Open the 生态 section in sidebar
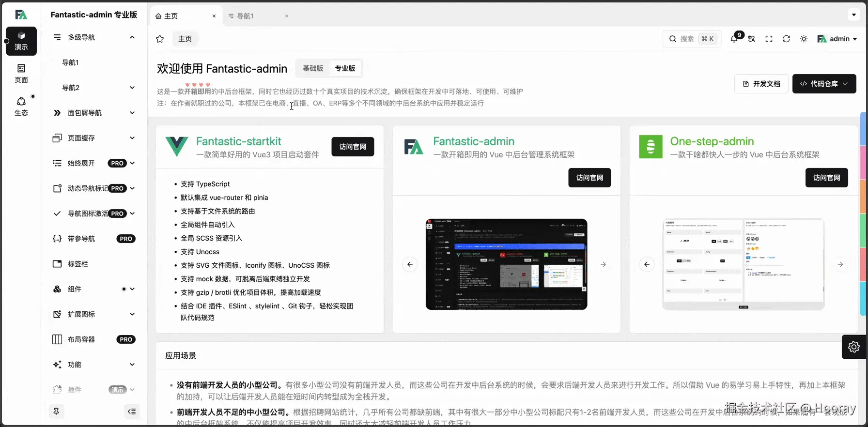 21,107
